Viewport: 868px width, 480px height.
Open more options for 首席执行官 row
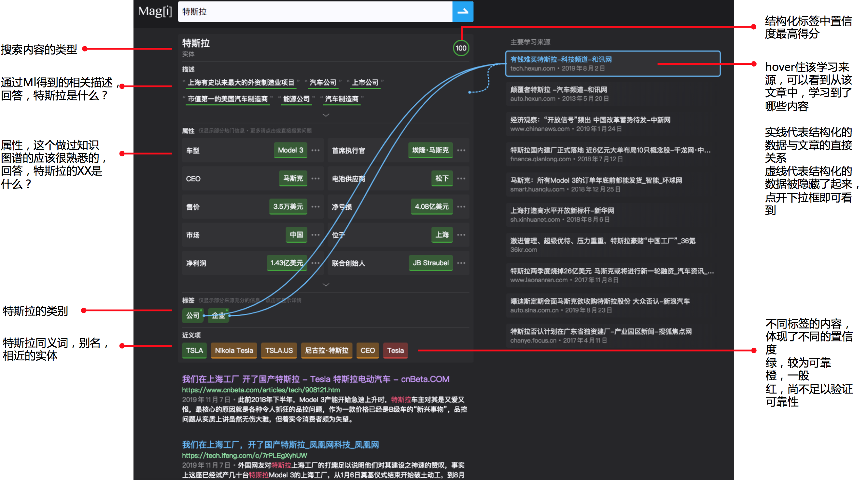pyautogui.click(x=461, y=150)
